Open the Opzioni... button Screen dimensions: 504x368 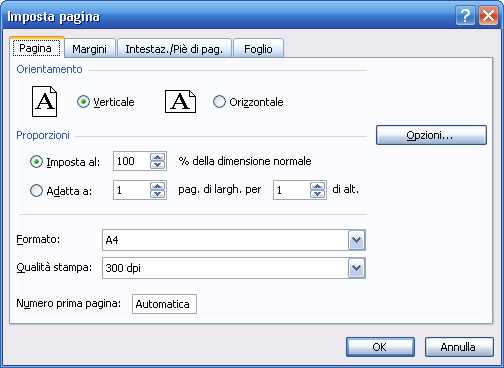pyautogui.click(x=431, y=135)
